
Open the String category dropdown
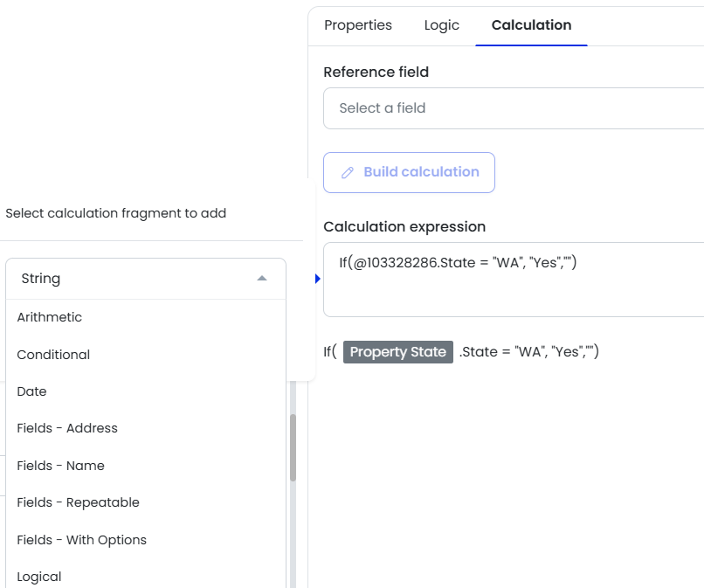[x=146, y=279]
